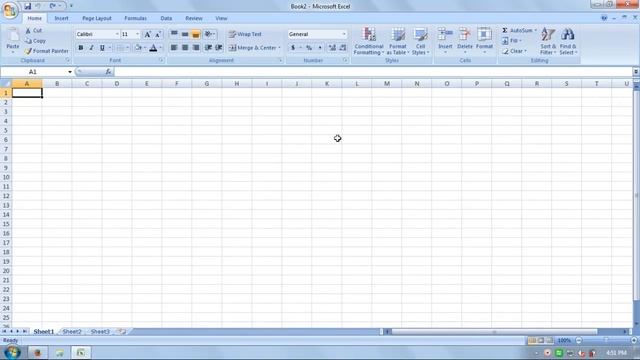Set bottom vertical alignment
640x360 pixels.
tap(196, 34)
